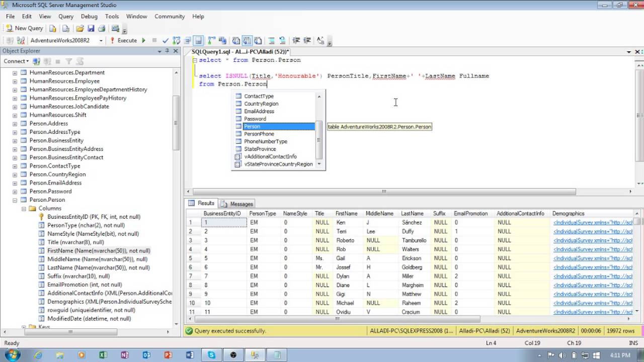
Task: Choose vStateProvinceCountryRegion view in IntelliSense list
Action: tap(278, 164)
